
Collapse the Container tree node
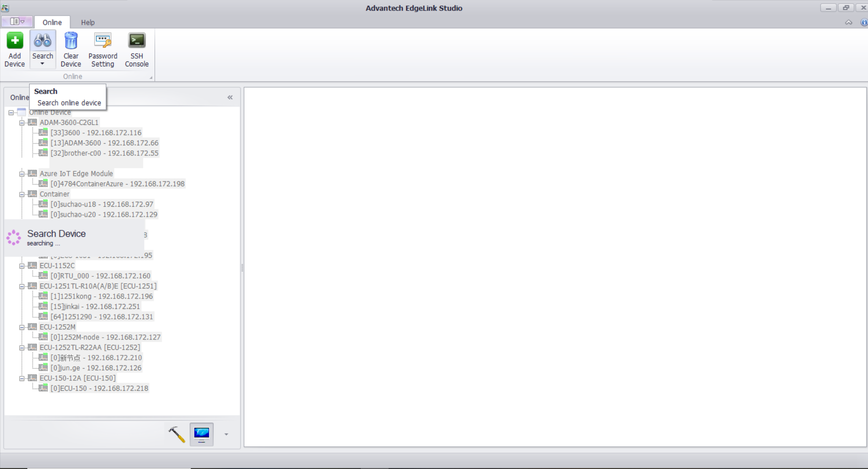[22, 195]
